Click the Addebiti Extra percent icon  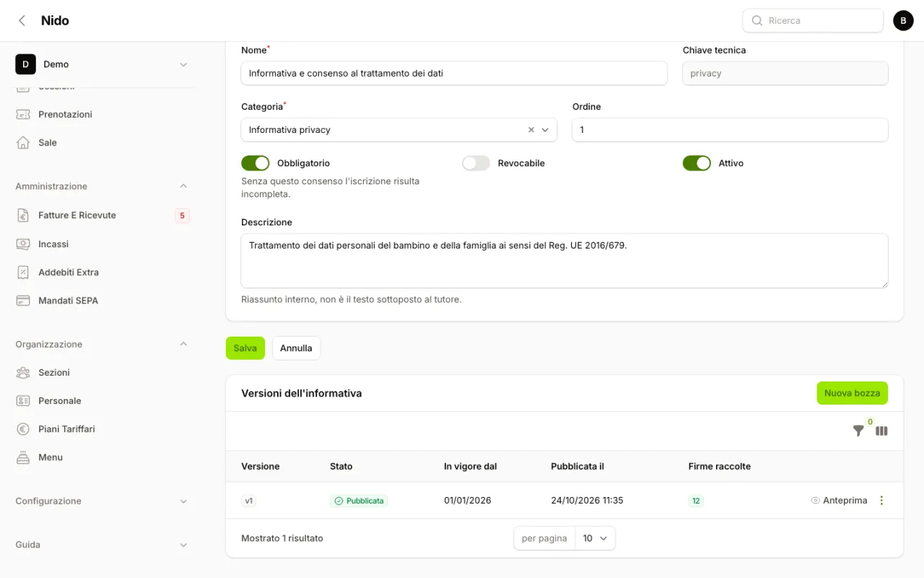(23, 272)
